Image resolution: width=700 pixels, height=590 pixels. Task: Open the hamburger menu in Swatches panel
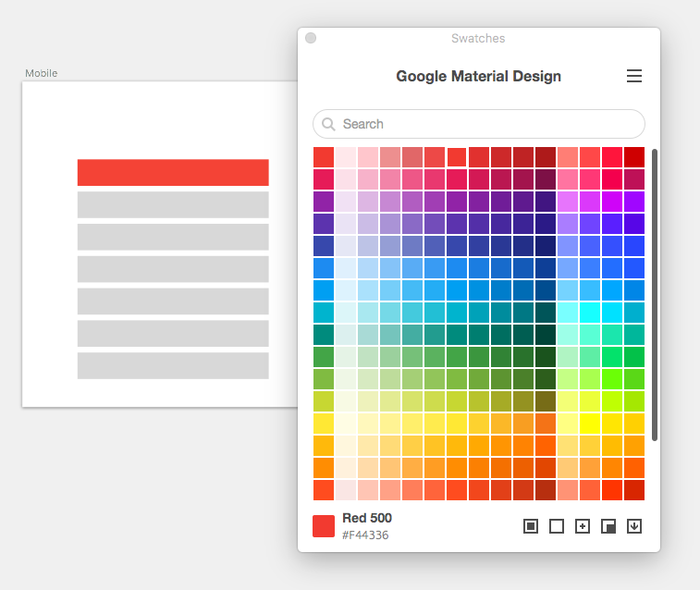(x=634, y=76)
